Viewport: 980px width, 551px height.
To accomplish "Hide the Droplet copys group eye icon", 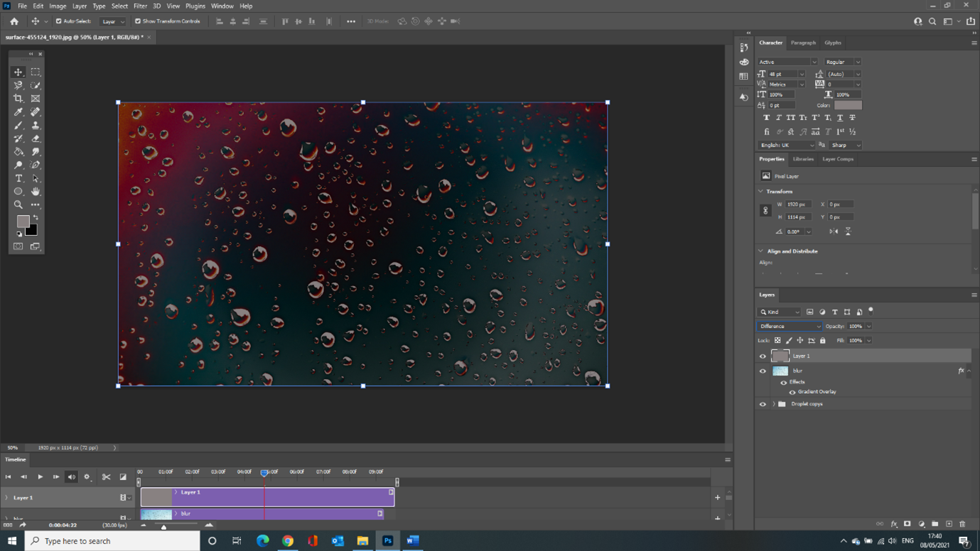I will (763, 404).
